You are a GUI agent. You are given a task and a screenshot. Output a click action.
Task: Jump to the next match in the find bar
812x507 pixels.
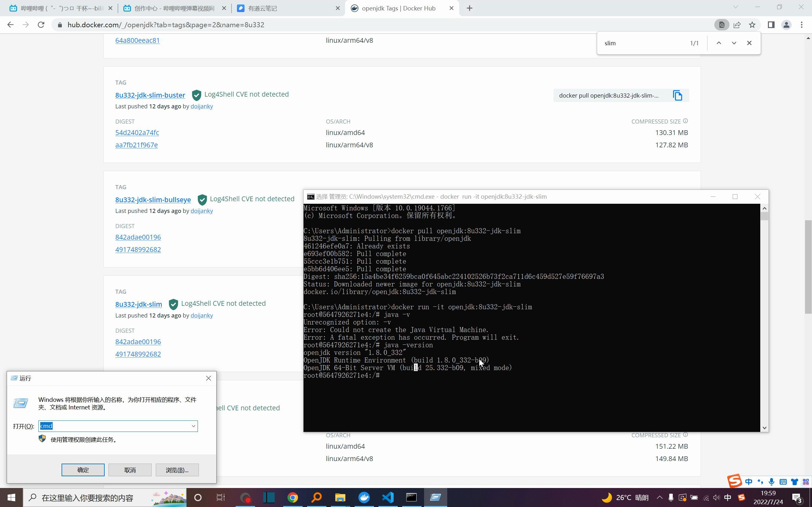[734, 42]
